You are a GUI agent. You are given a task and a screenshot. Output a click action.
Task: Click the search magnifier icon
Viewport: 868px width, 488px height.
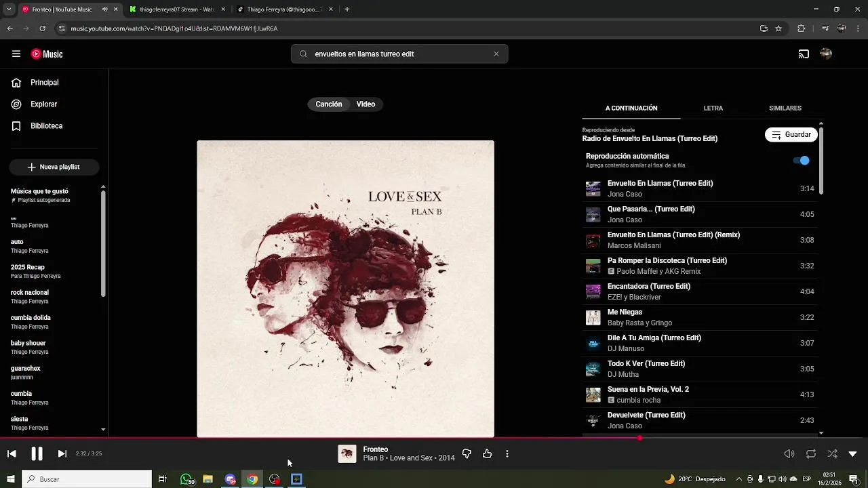tap(303, 54)
